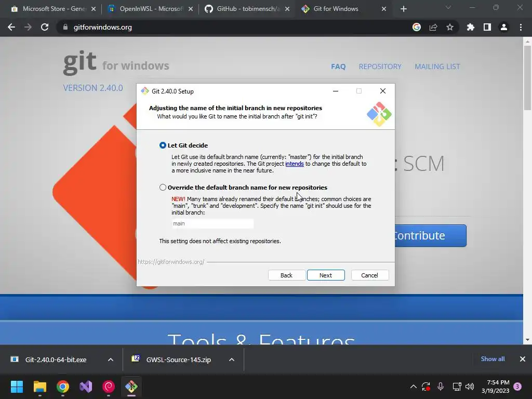Open the Debian app on taskbar
The height and width of the screenshot is (399, 532).
[109, 387]
